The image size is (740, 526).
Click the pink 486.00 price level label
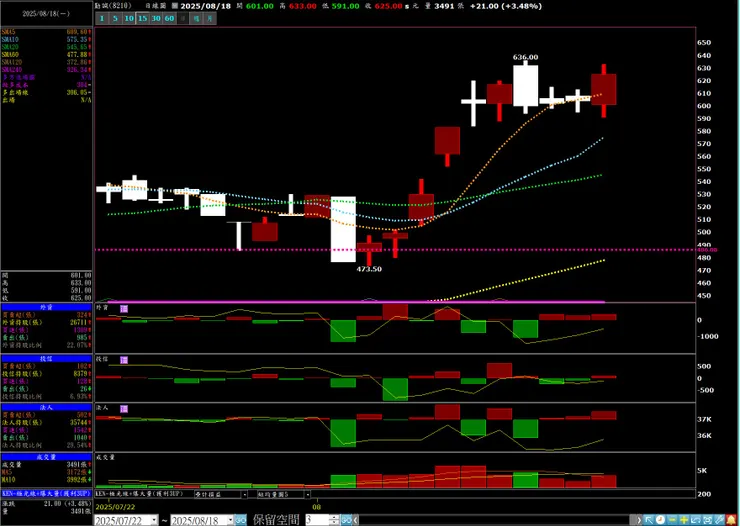[707, 250]
